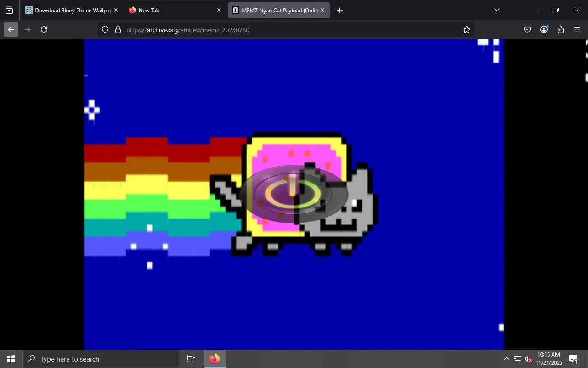Open the Extensions panel
Image resolution: width=588 pixels, height=368 pixels.
pos(560,29)
